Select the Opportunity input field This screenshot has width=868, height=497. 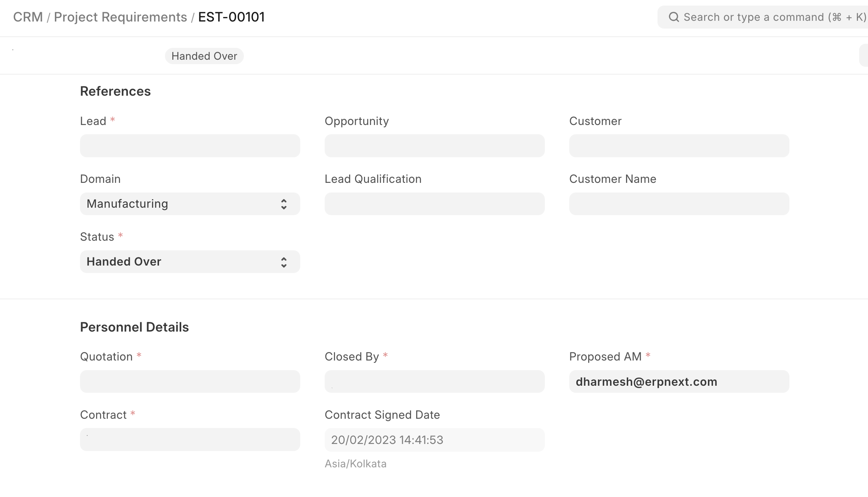pos(434,146)
